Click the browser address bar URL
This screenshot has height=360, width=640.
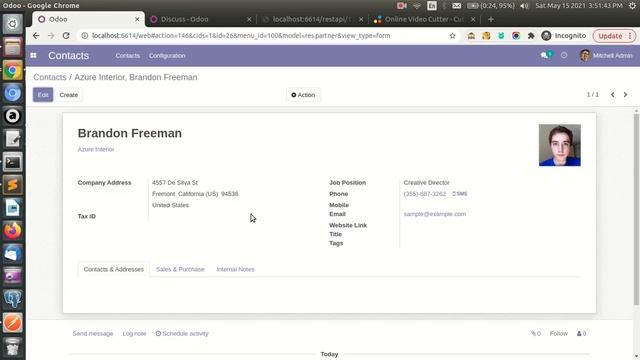[241, 36]
